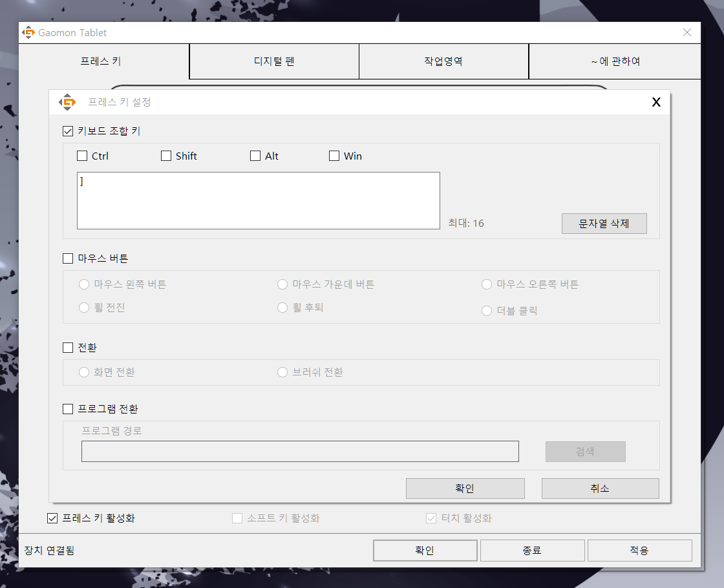Click the key combination text box

259,201
